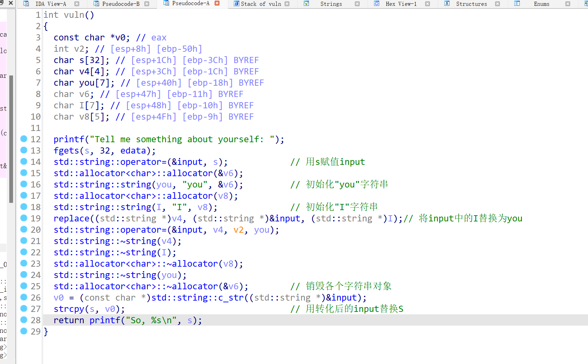588x364 pixels.
Task: Toggle breakpoint dot on line 12
Action: point(24,138)
